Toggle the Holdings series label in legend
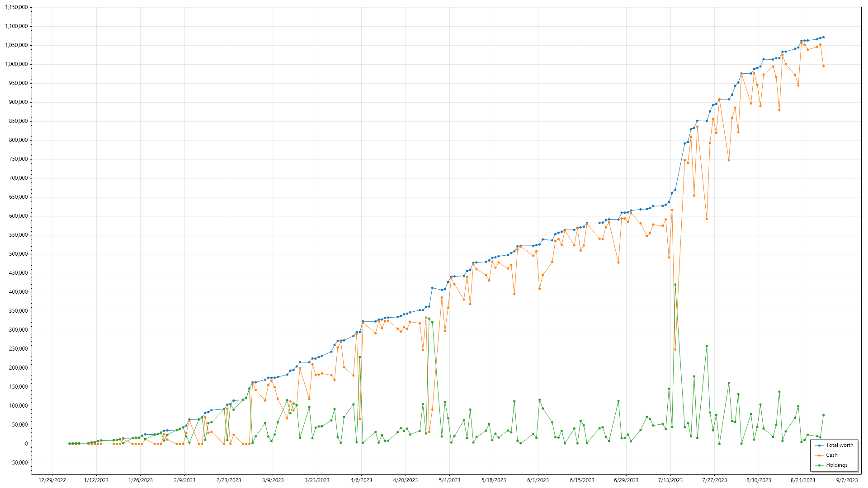Image resolution: width=868 pixels, height=488 pixels. 836,465
